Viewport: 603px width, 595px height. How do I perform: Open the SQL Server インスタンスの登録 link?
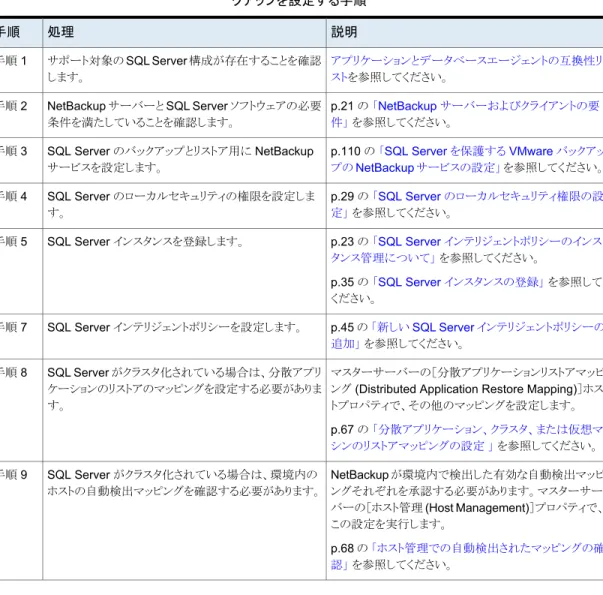(x=458, y=282)
